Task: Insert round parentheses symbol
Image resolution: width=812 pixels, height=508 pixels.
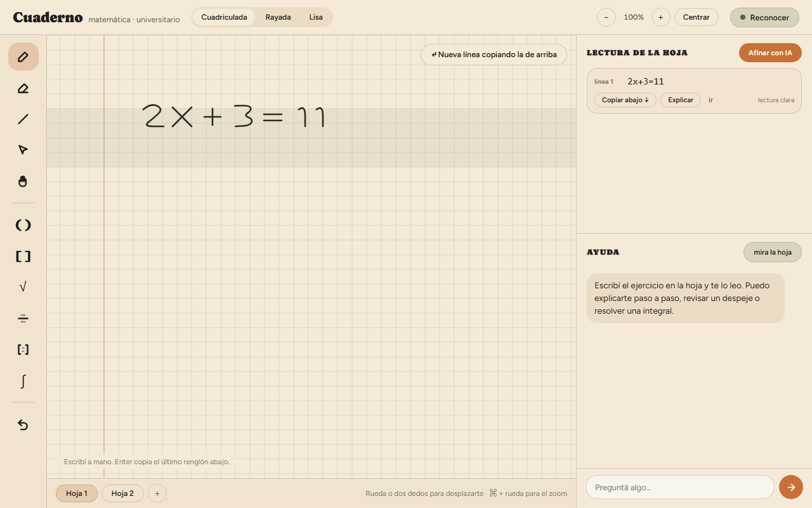Action: click(x=23, y=225)
